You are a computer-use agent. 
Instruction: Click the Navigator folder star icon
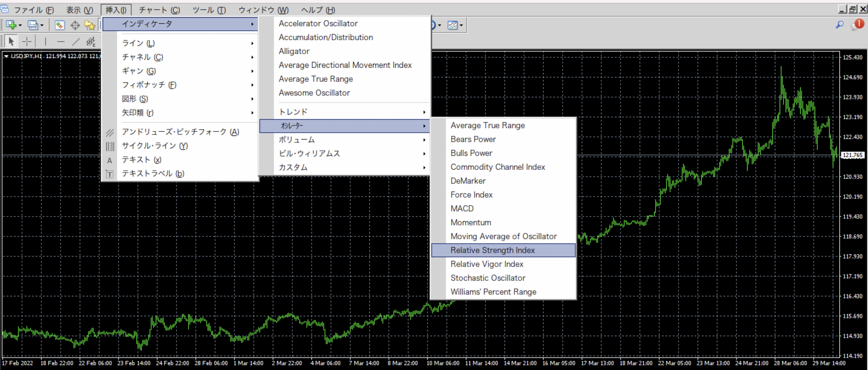coord(90,25)
